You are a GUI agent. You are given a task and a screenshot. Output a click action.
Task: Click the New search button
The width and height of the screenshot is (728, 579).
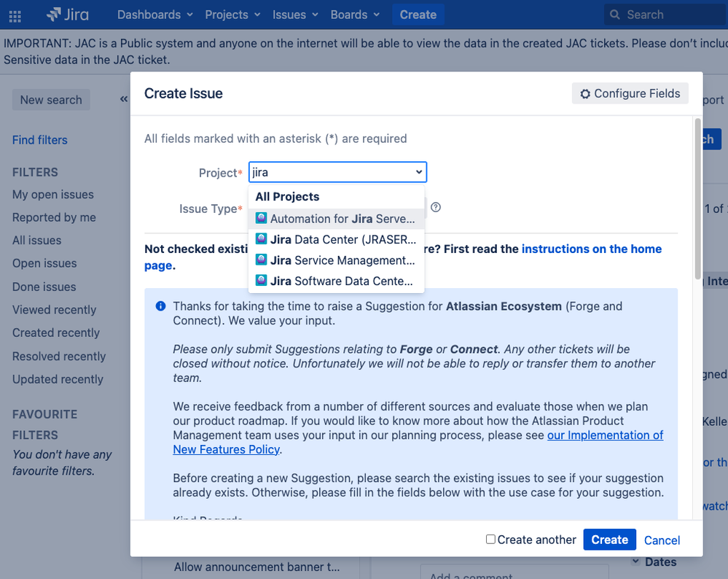point(51,100)
